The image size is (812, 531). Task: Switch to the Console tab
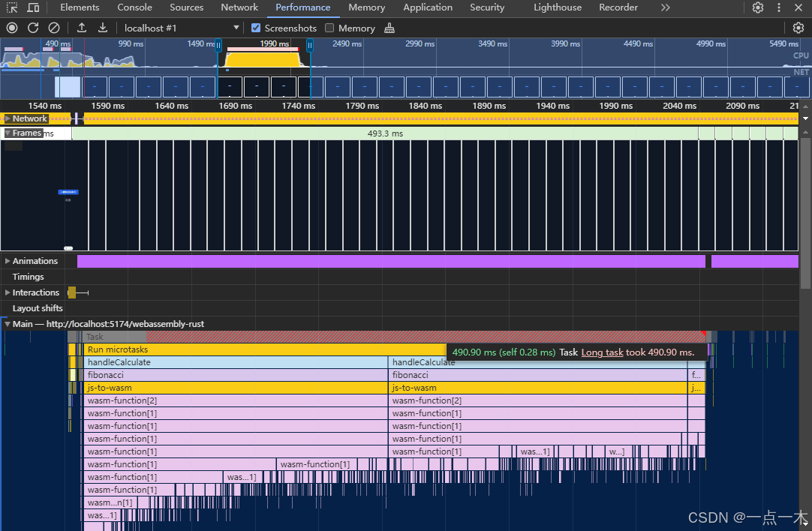point(134,7)
